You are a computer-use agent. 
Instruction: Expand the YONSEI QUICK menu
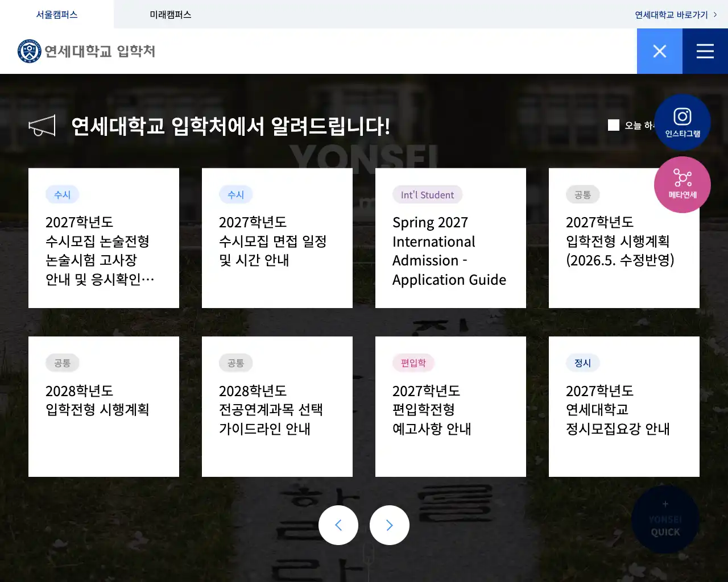coord(665,519)
